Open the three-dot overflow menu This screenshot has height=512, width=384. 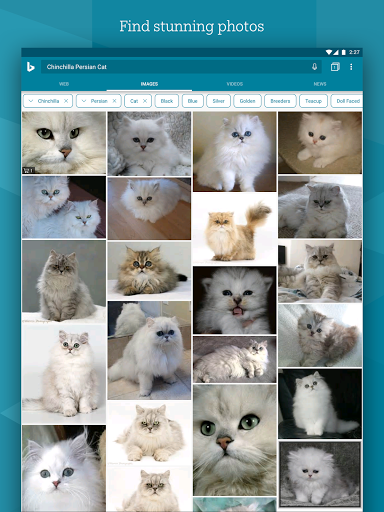tap(351, 67)
